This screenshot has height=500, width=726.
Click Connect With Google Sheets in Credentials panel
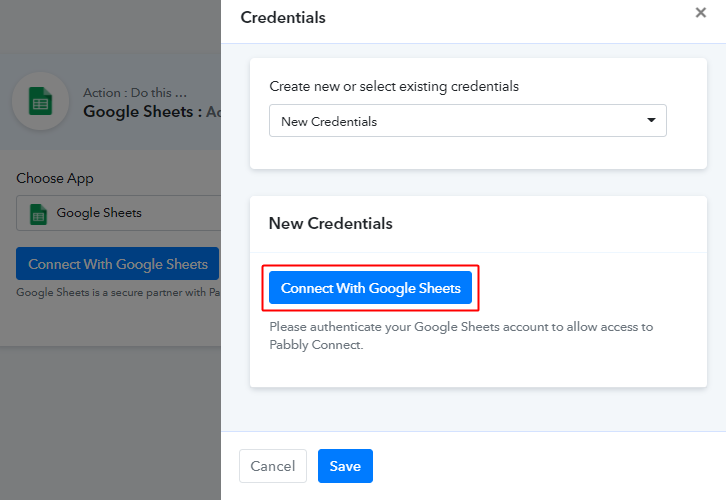tap(370, 288)
